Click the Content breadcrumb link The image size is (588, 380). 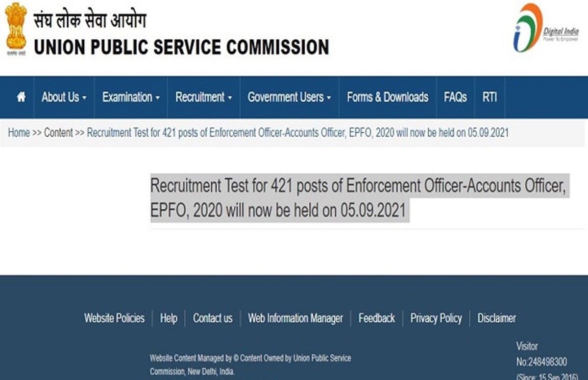click(x=58, y=133)
